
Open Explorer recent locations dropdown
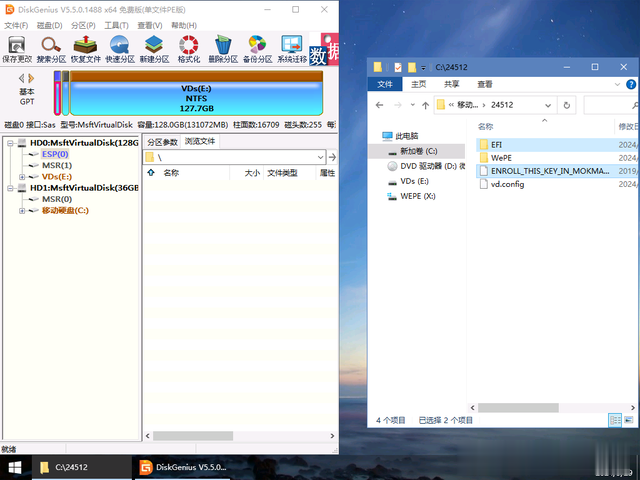pos(413,105)
